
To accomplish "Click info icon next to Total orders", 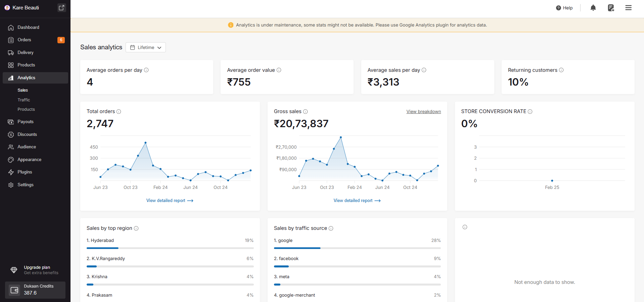I will click(x=119, y=112).
